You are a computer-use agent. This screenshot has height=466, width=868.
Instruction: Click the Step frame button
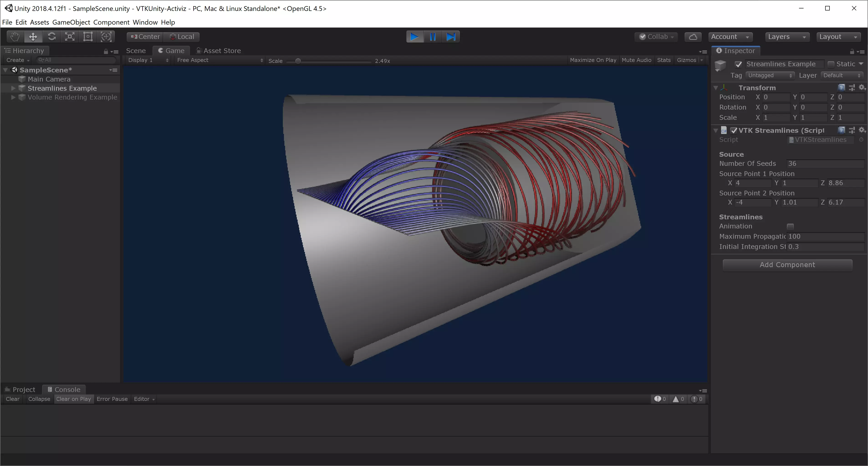coord(451,37)
